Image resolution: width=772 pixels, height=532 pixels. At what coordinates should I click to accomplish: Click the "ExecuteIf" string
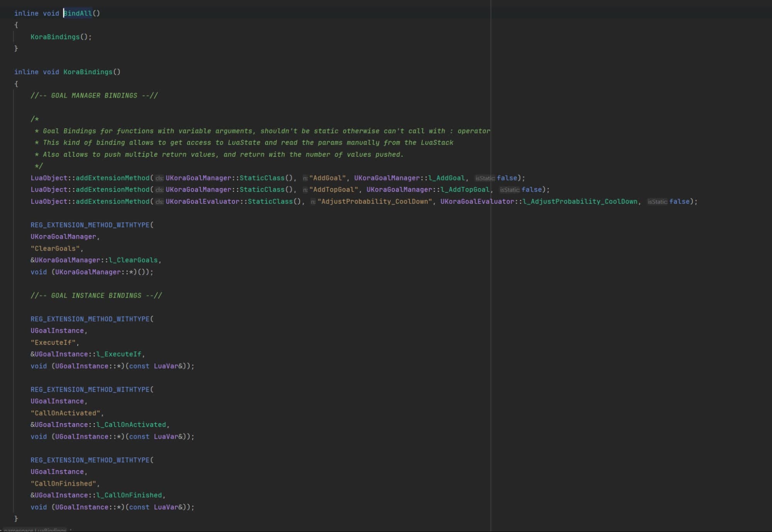click(x=53, y=342)
